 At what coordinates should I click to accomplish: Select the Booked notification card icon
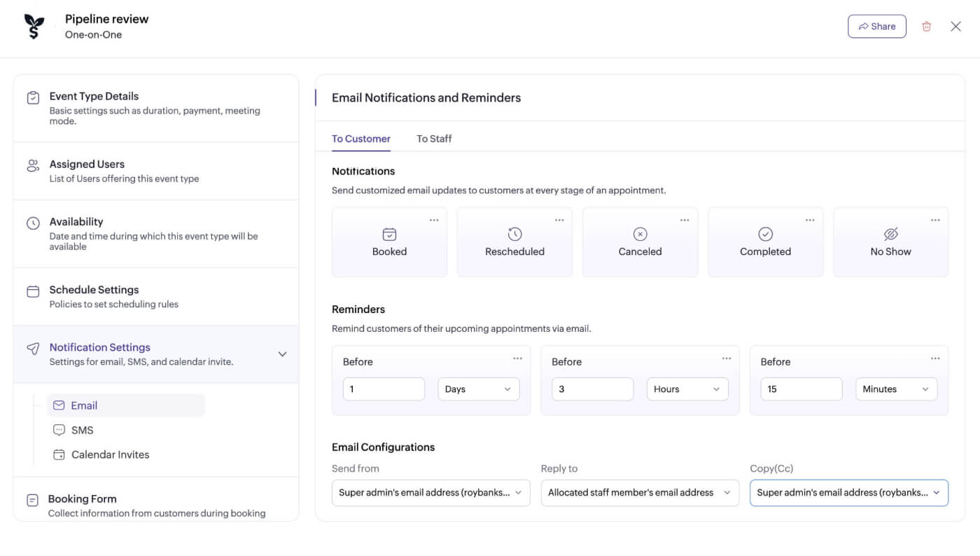(389, 234)
